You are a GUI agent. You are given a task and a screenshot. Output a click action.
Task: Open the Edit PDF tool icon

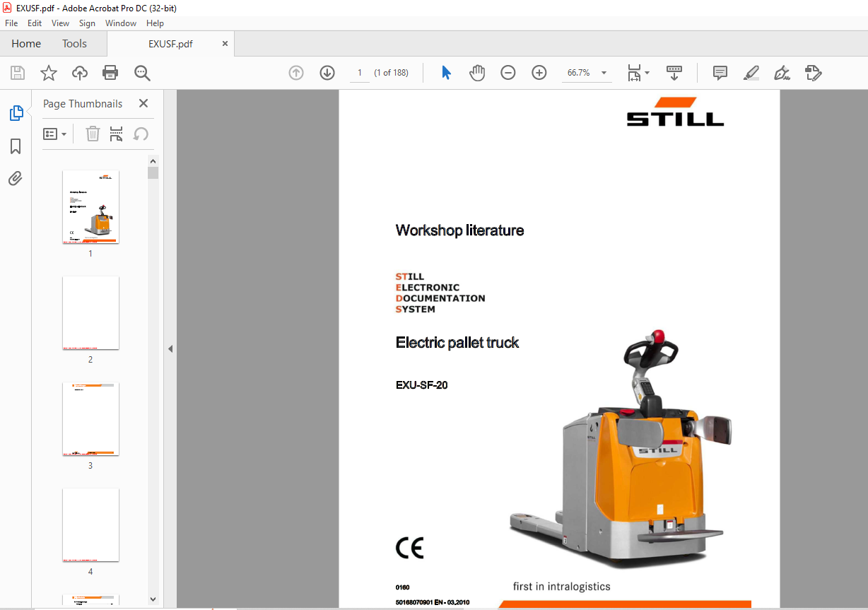tap(813, 73)
